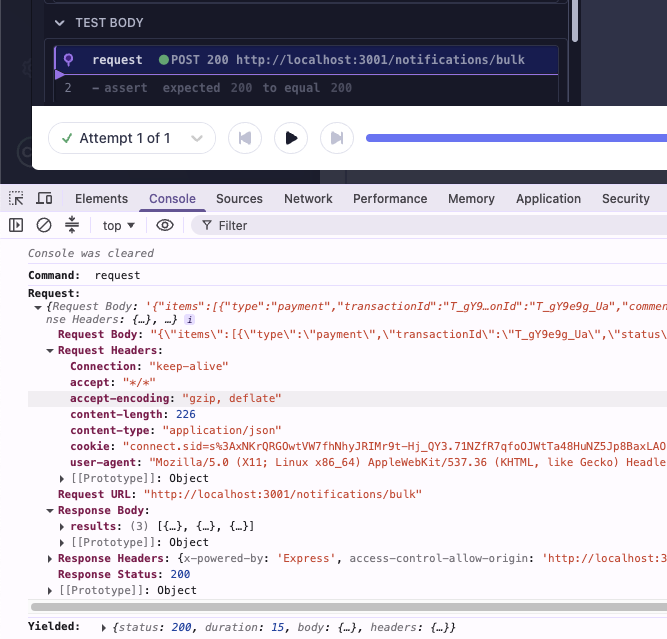Click the Request Body string row

tap(348, 335)
